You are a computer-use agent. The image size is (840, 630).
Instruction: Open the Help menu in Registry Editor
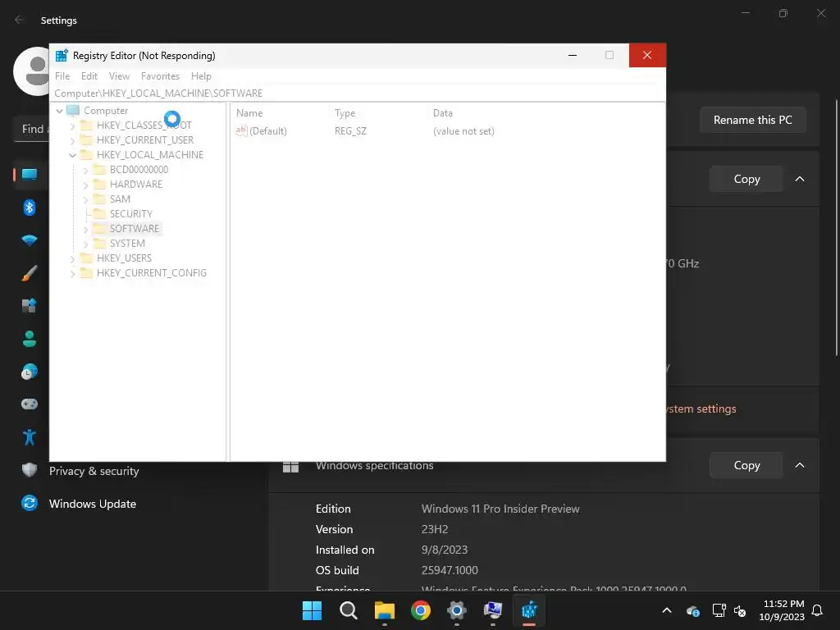point(201,76)
